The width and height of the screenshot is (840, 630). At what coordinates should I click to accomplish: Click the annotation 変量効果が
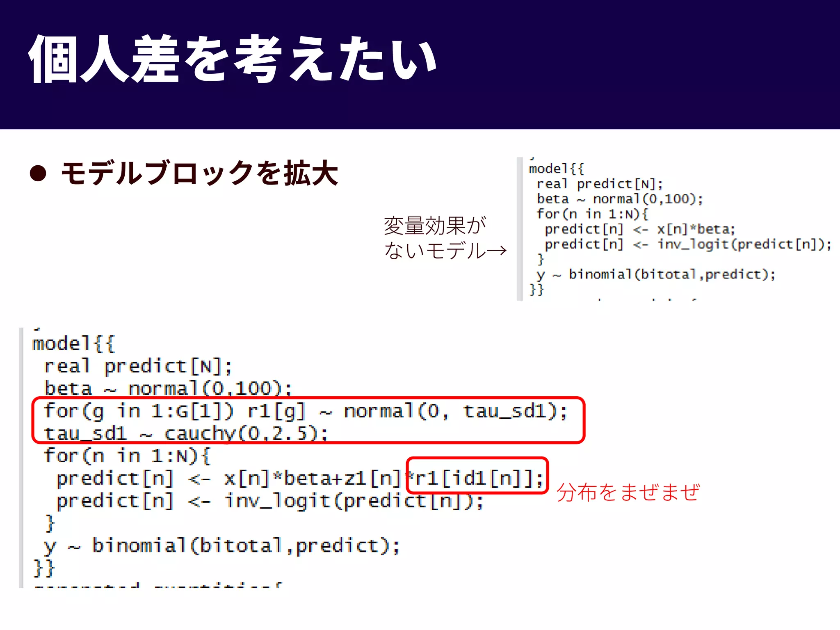point(435,225)
